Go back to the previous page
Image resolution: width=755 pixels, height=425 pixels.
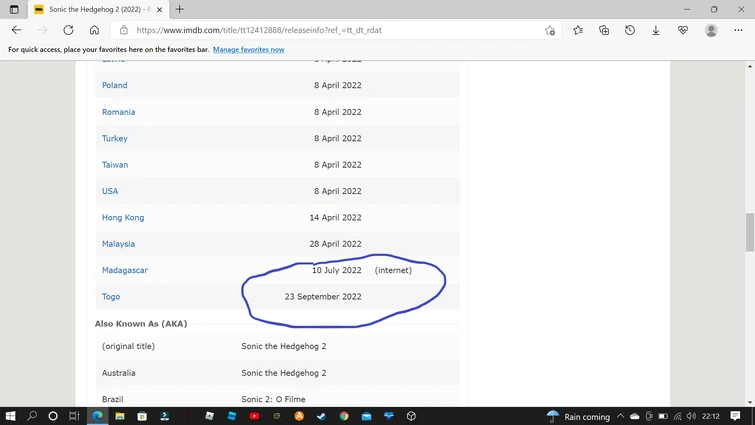tap(16, 30)
